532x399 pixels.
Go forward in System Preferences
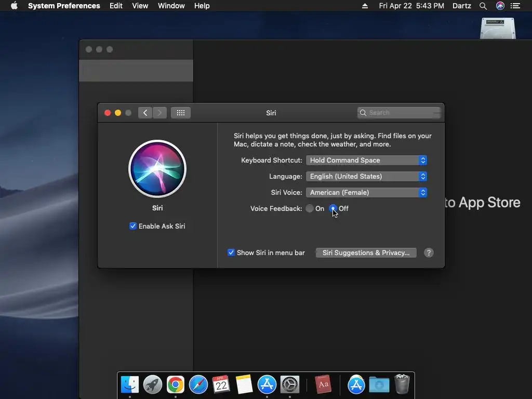(x=160, y=113)
